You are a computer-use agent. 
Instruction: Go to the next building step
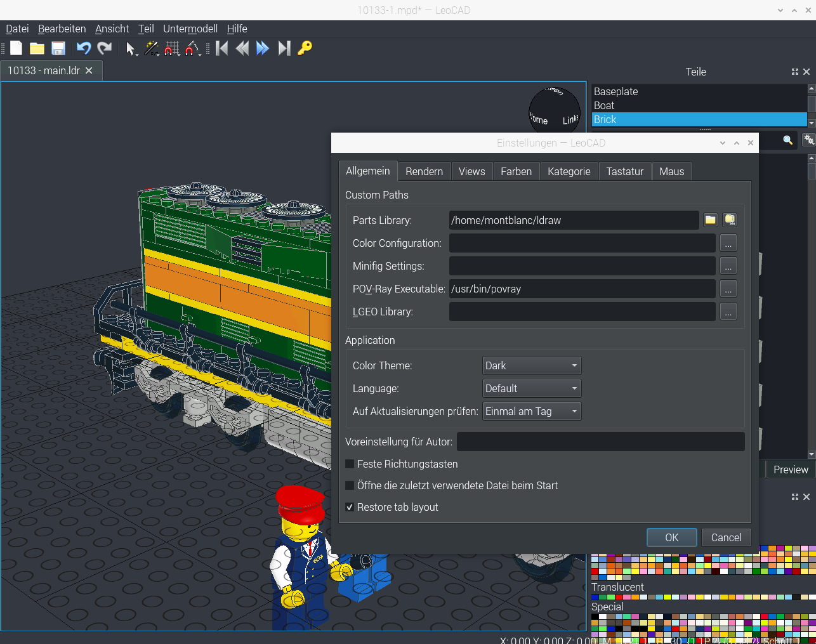coord(263,48)
